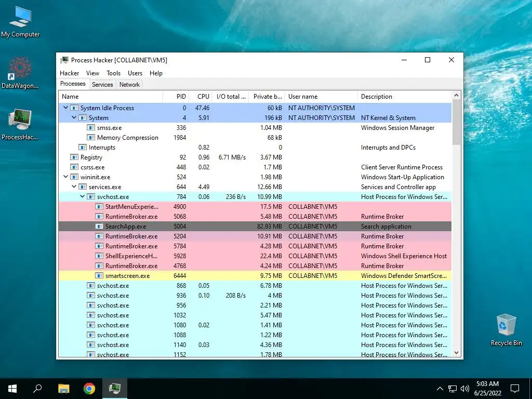This screenshot has height=399, width=532.
Task: Sort by the Name column header
Action: point(111,97)
